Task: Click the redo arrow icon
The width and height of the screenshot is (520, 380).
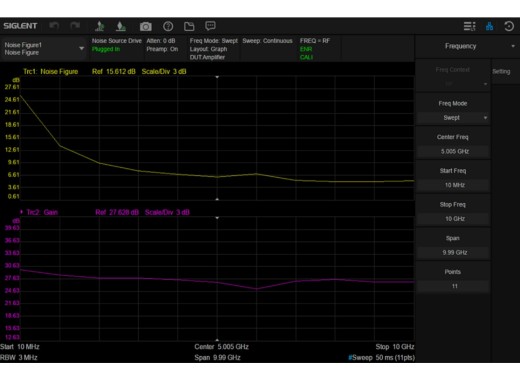Action: tap(75, 26)
